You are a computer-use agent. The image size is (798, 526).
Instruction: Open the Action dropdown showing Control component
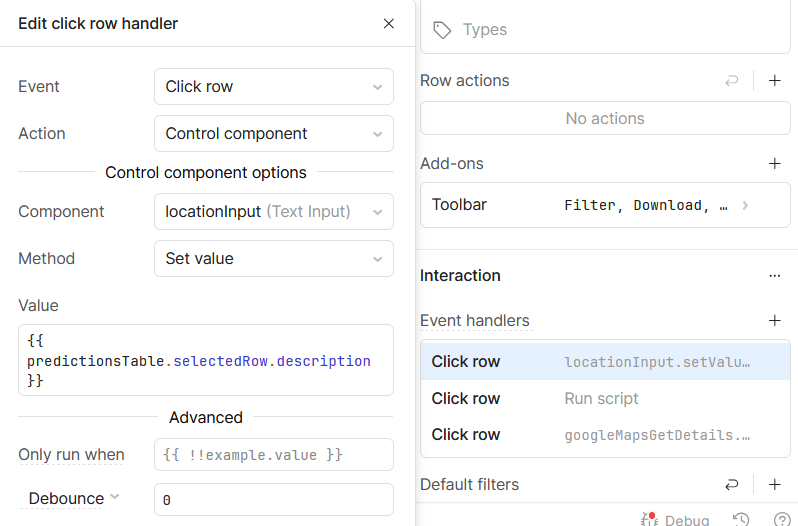coord(274,133)
